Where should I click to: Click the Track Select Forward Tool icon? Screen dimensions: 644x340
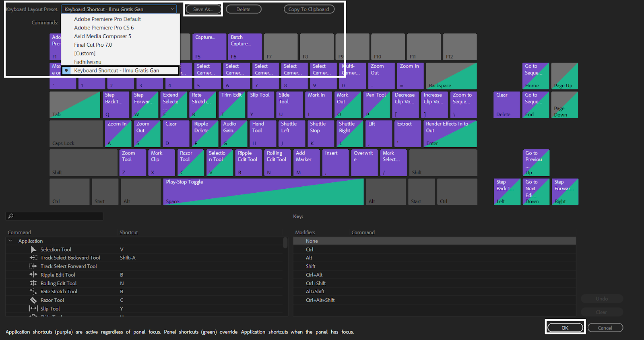tap(33, 266)
